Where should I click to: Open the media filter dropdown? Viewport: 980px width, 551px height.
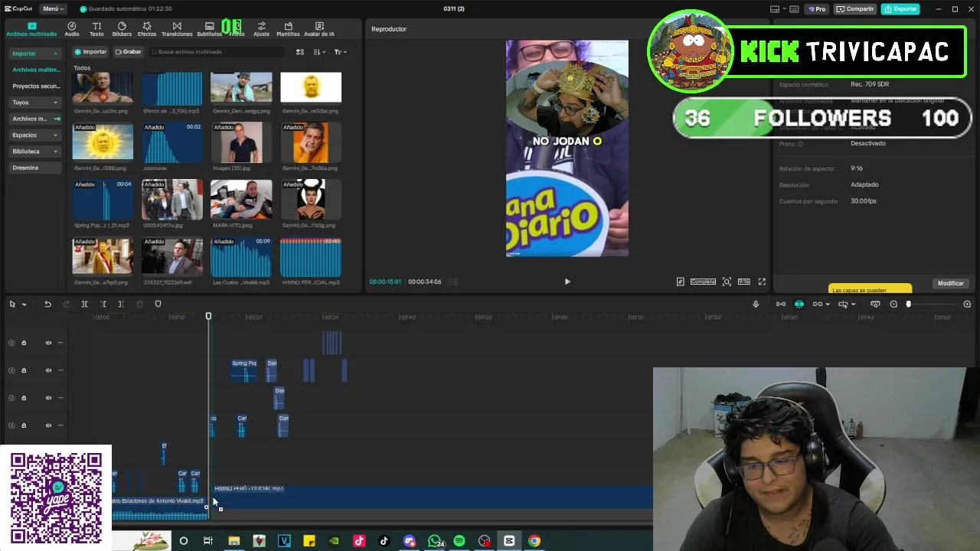tap(340, 52)
